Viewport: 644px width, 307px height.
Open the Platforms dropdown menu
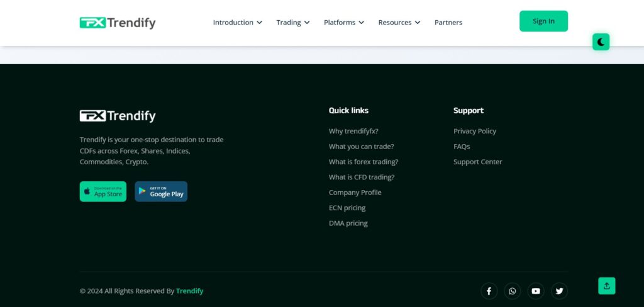[343, 23]
